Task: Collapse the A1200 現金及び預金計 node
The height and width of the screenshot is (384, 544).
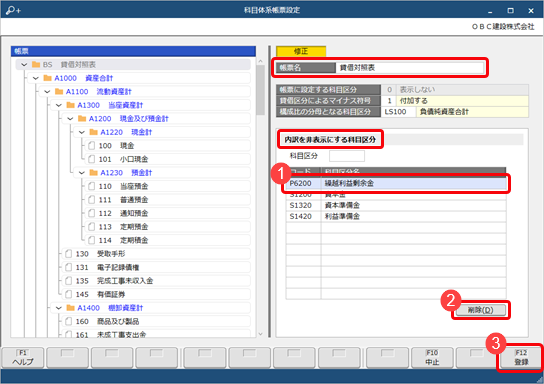Action: 70,119
